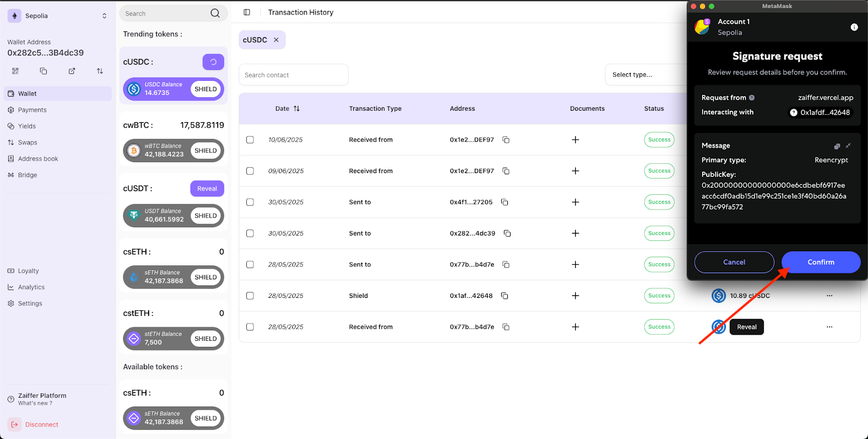Copy address 0x282...4dc39
The height and width of the screenshot is (439, 868).
(507, 233)
